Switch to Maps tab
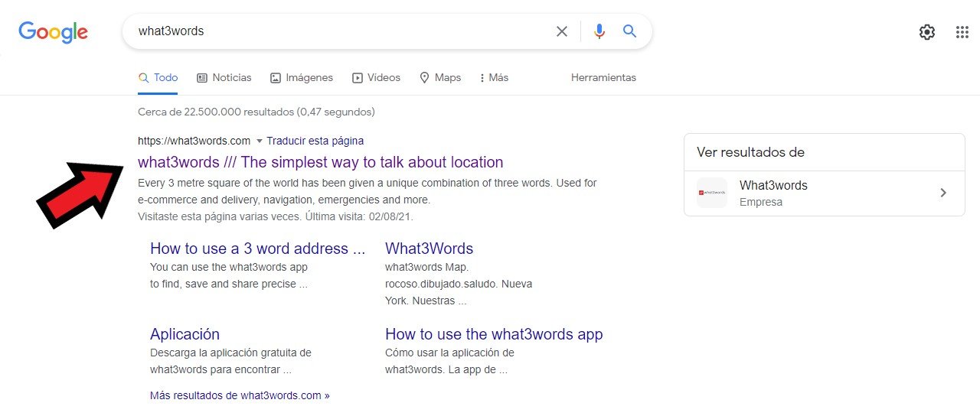Viewport: 980px width, 416px height. tap(440, 78)
